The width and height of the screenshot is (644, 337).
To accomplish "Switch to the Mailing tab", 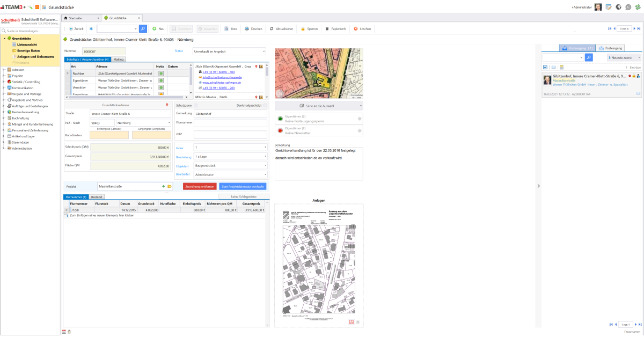I will pyautogui.click(x=119, y=59).
